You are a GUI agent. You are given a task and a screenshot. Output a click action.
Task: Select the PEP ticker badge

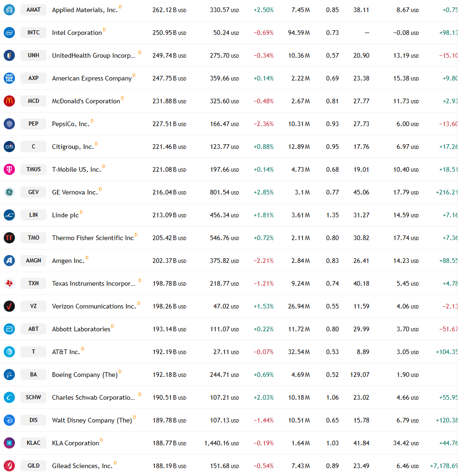click(33, 124)
